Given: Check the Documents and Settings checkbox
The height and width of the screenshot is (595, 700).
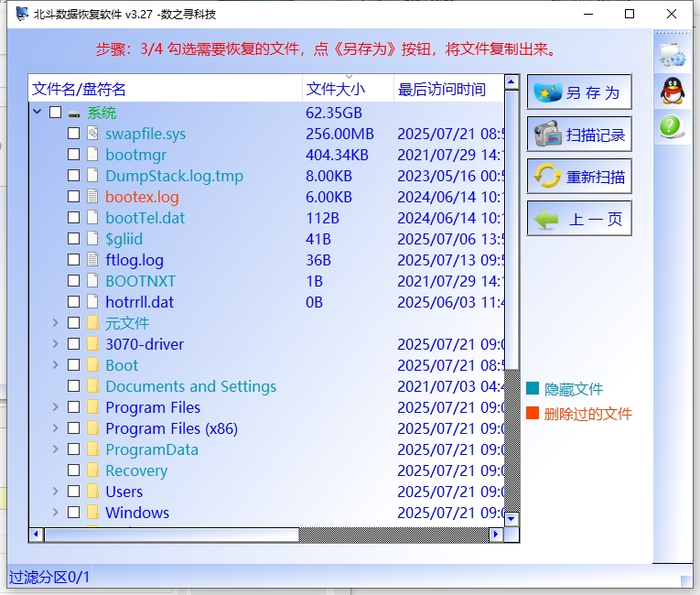Looking at the screenshot, I should (x=74, y=385).
